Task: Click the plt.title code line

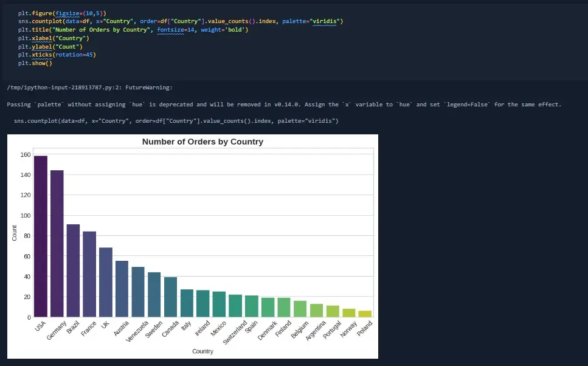Action: [133, 29]
